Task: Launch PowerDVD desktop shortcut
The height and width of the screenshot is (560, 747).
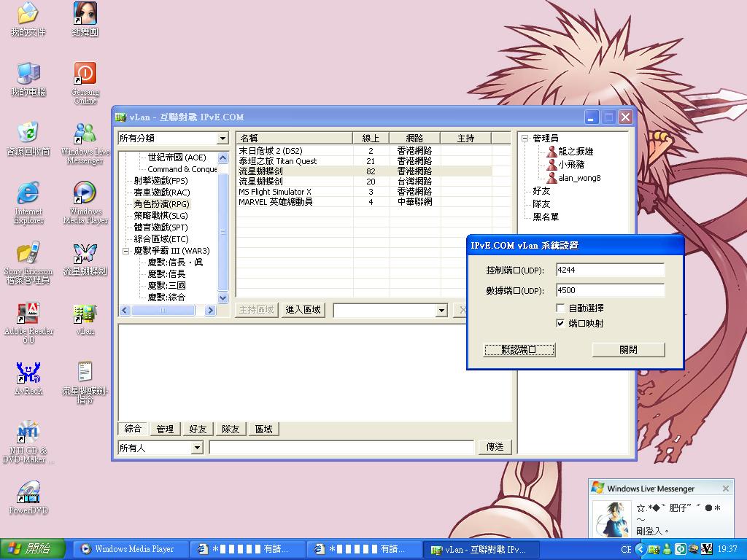Action: tap(28, 498)
